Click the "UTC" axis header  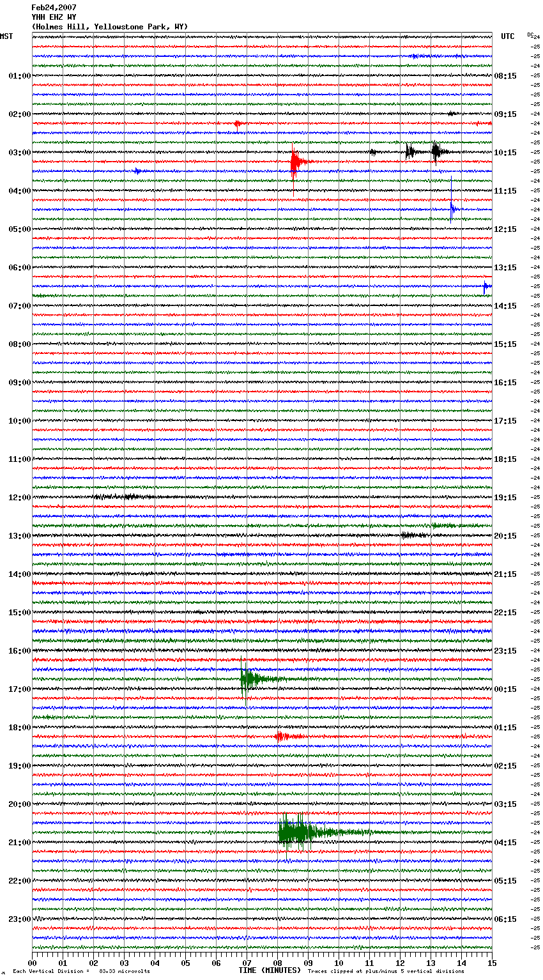[x=508, y=36]
